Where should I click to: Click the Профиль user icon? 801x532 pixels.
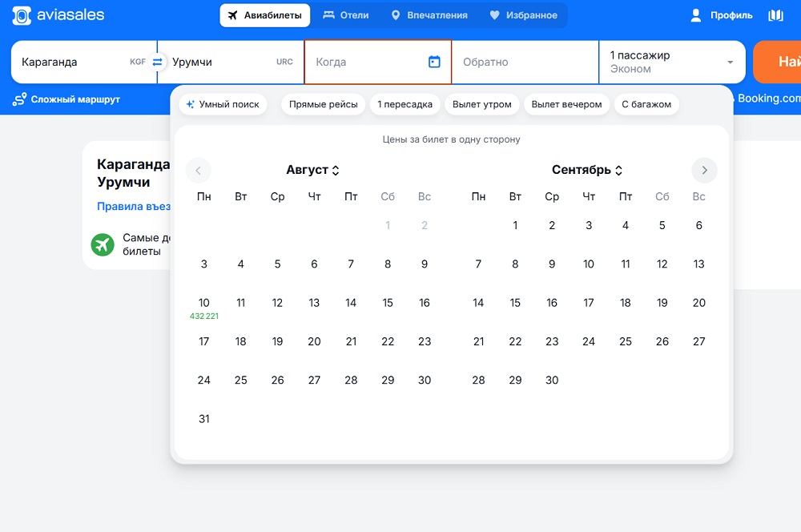[x=696, y=15]
